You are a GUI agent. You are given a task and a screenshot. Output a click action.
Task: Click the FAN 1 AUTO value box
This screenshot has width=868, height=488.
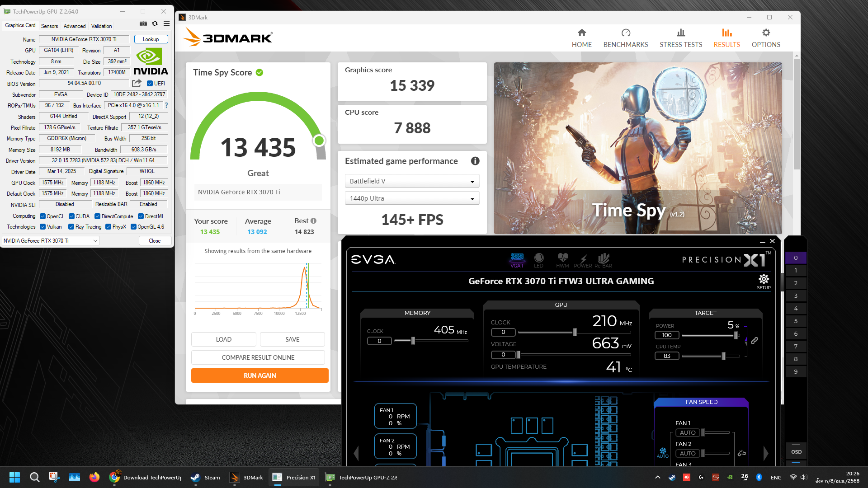pyautogui.click(x=688, y=433)
